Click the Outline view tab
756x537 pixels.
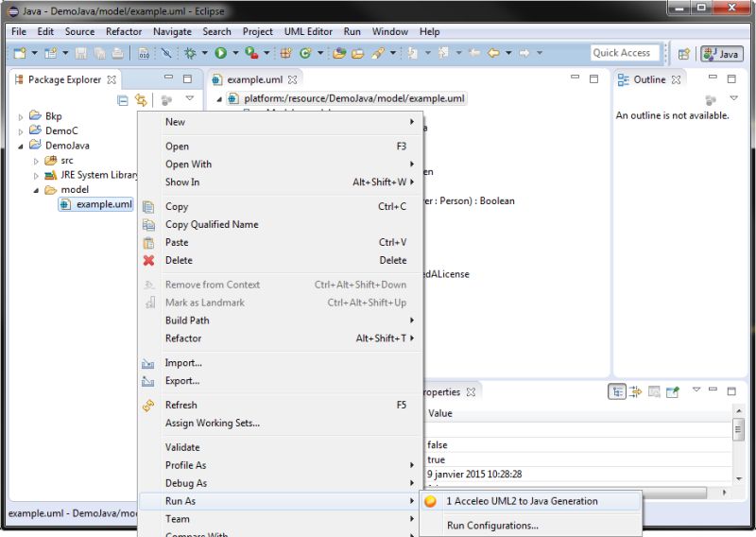coord(649,79)
